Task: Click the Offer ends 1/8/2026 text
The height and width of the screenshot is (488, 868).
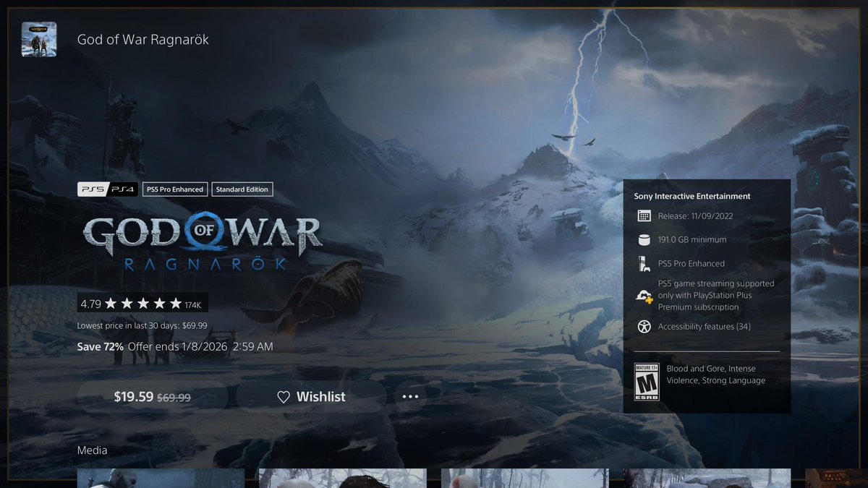Action: (x=200, y=347)
